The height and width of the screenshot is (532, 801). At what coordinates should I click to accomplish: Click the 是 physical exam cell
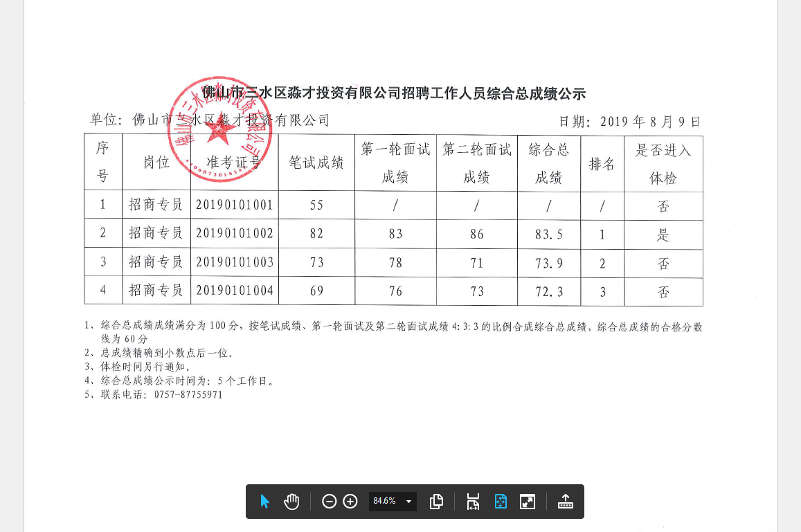click(x=663, y=235)
